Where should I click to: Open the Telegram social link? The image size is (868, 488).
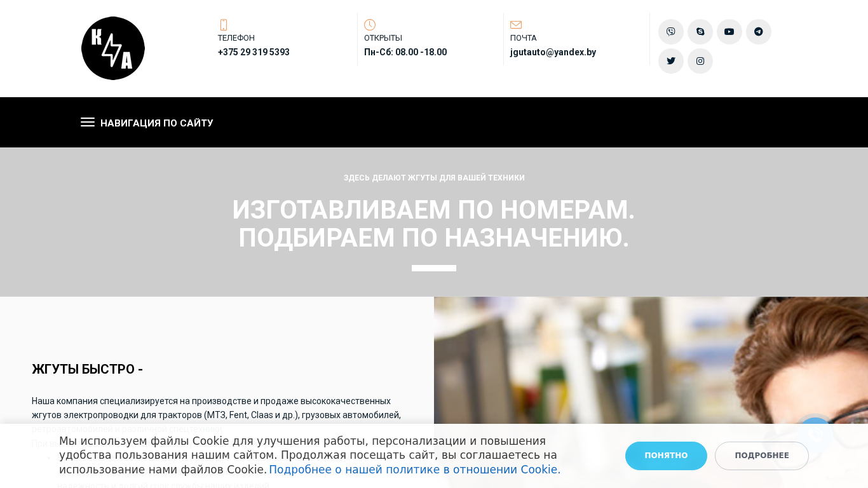pos(759,32)
